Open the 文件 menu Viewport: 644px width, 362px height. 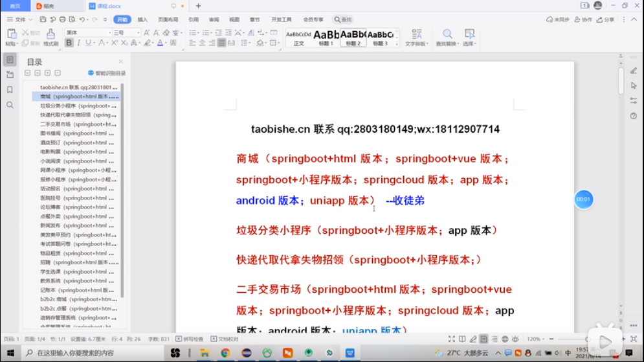[x=19, y=19]
